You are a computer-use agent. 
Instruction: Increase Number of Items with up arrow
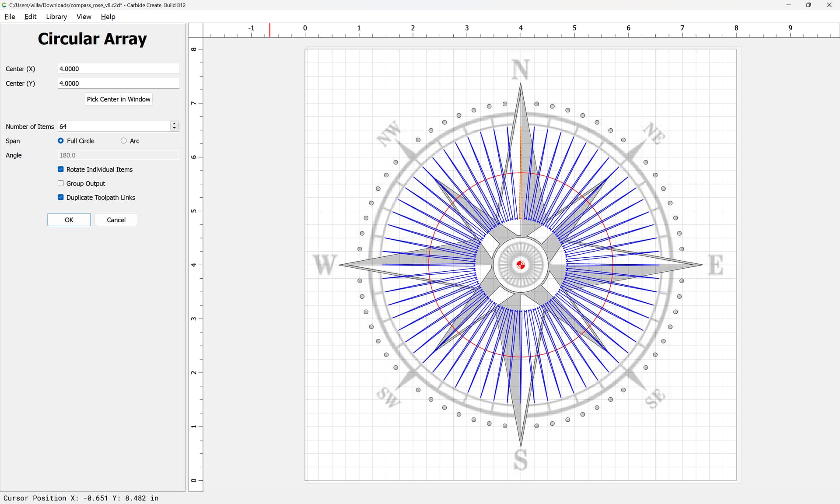pyautogui.click(x=174, y=124)
